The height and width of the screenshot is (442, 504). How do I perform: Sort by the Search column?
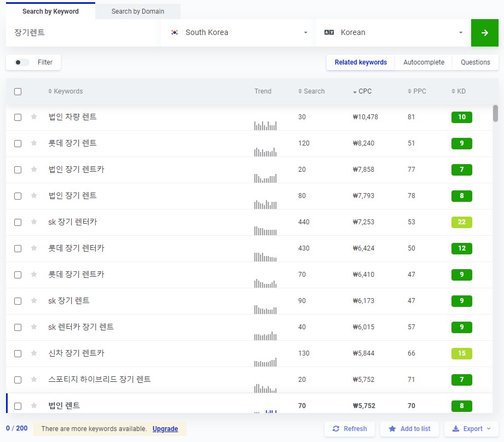click(311, 91)
